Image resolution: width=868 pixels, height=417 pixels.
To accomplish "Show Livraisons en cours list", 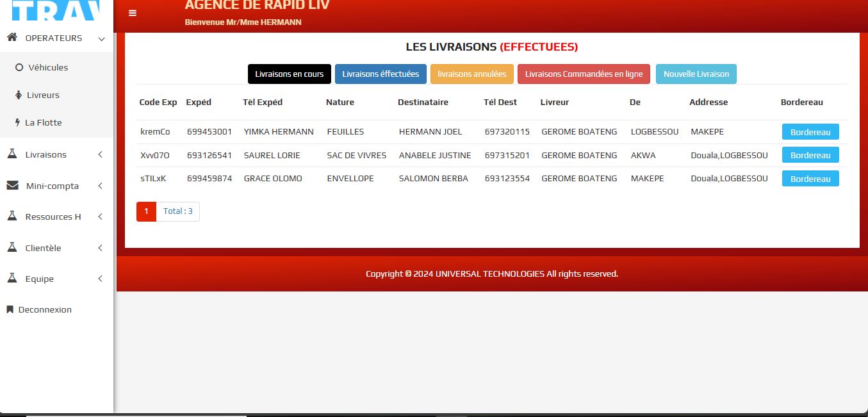I will coord(289,74).
